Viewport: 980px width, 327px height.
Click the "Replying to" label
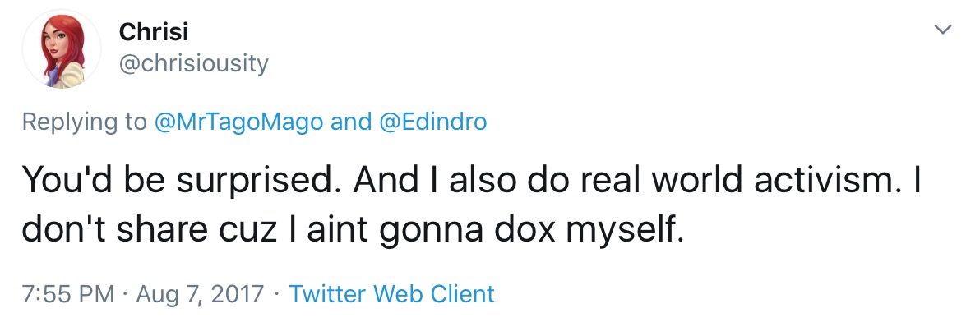coord(85,122)
